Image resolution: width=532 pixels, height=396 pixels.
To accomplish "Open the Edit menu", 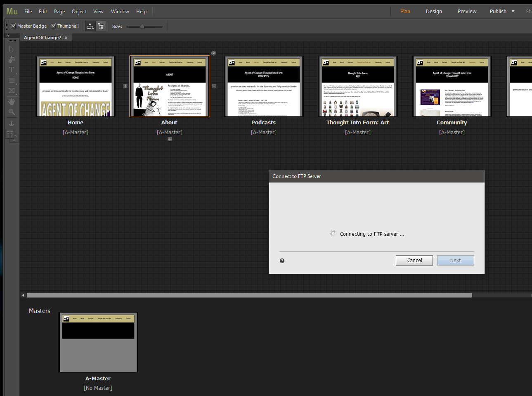I will tap(43, 12).
